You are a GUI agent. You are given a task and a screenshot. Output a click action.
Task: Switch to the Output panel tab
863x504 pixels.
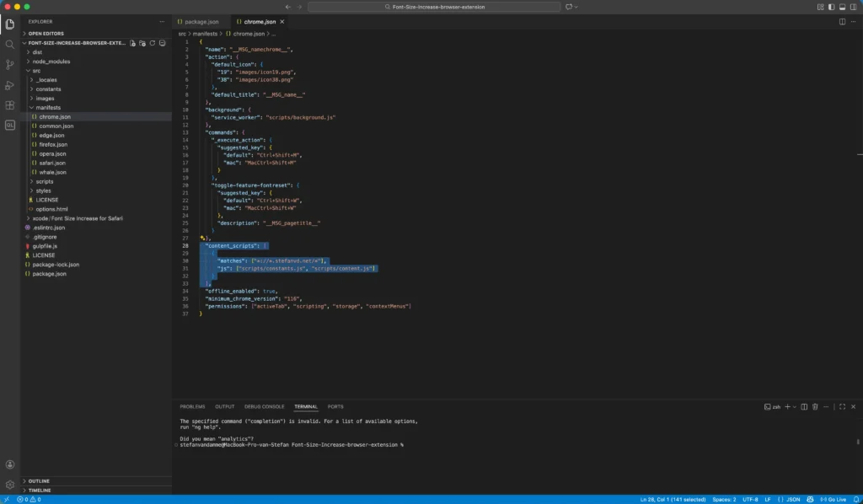(x=224, y=406)
